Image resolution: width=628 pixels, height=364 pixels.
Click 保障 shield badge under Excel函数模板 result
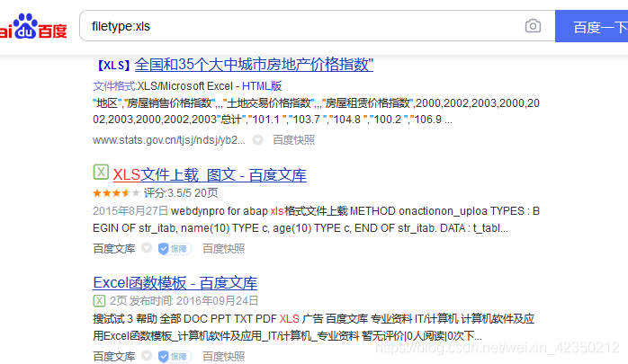[x=175, y=357]
